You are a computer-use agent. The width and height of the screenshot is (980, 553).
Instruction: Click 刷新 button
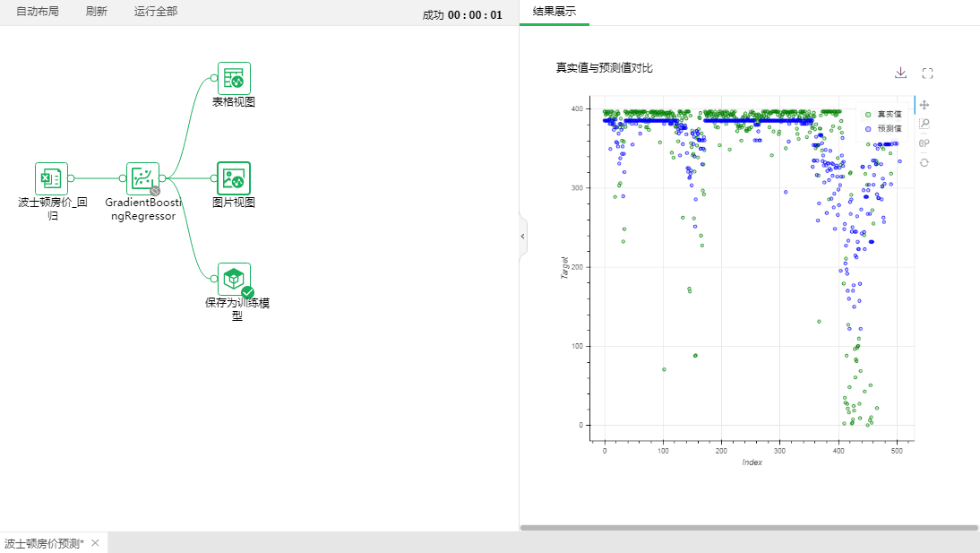click(97, 12)
